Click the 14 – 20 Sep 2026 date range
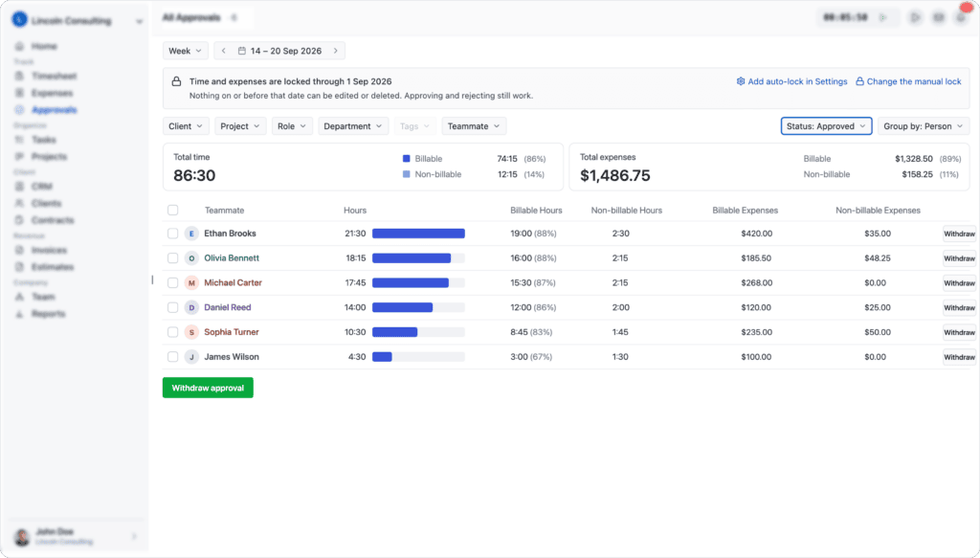Viewport: 980px width, 558px height. click(286, 51)
